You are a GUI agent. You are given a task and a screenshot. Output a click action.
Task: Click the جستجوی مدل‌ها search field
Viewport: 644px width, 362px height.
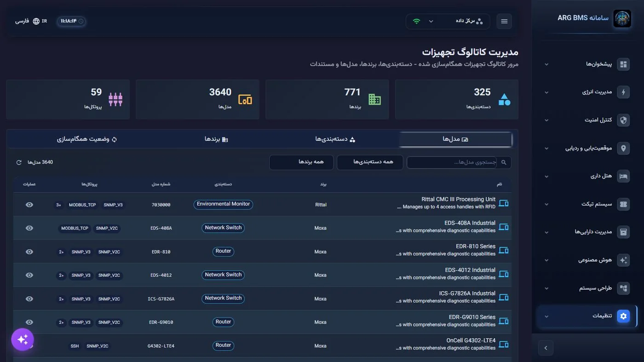(x=459, y=162)
